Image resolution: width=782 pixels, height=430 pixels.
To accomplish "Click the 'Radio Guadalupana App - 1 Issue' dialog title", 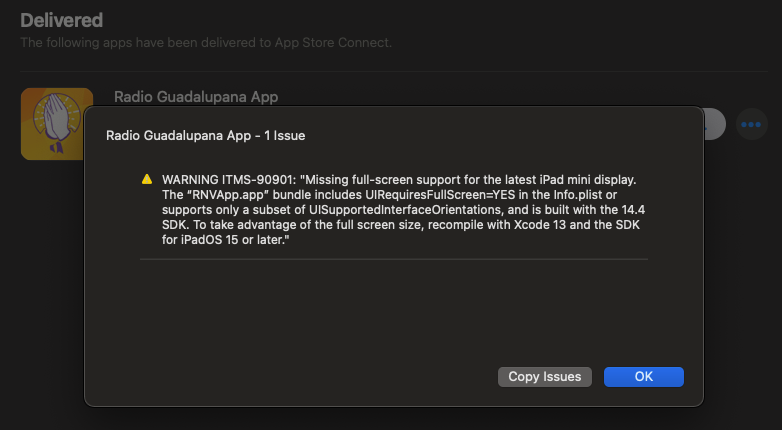I will (205, 136).
